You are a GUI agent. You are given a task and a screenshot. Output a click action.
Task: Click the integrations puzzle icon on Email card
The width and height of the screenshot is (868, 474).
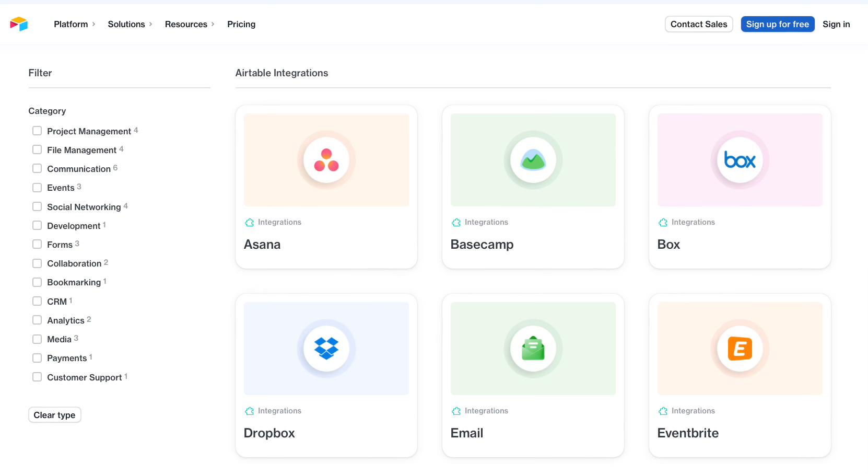tap(456, 411)
